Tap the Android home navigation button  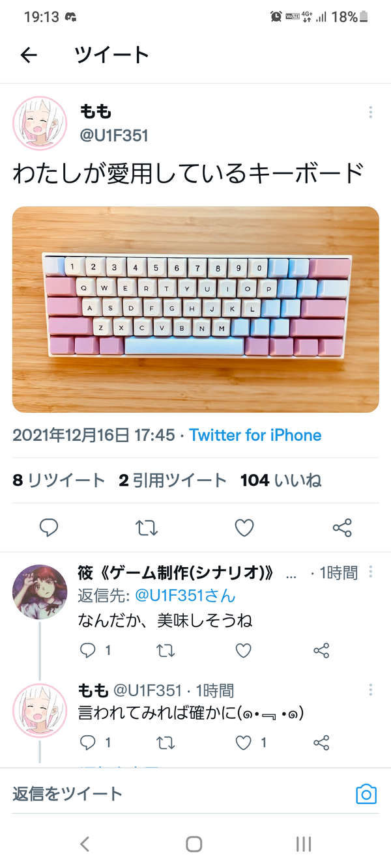194,845
